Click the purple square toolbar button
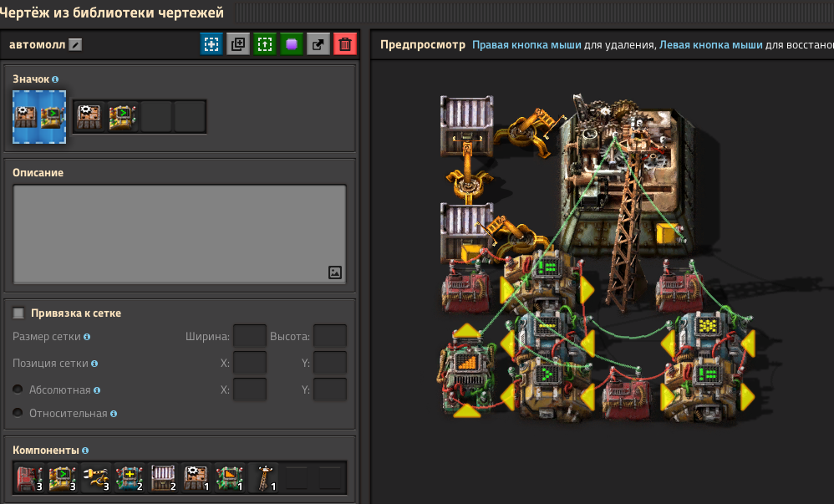The width and height of the screenshot is (834, 504). tap(292, 44)
